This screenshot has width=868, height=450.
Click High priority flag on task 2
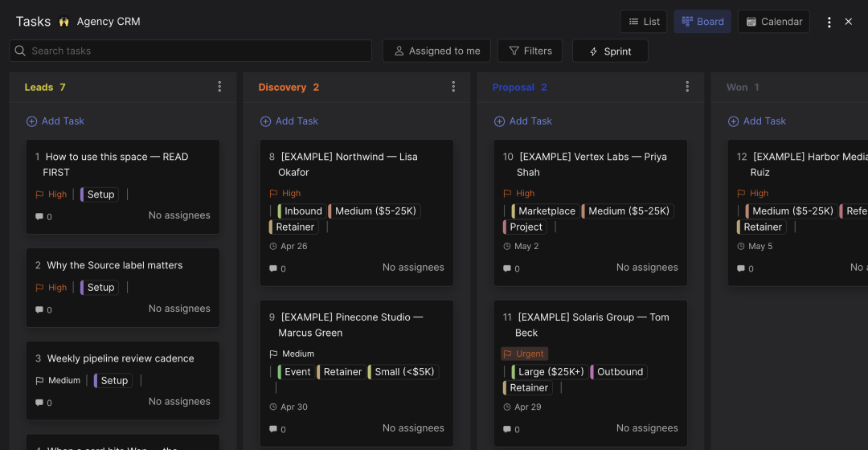click(51, 288)
